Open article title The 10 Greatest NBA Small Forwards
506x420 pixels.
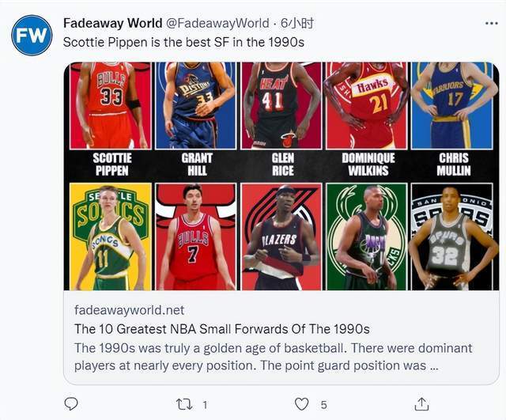(222, 329)
